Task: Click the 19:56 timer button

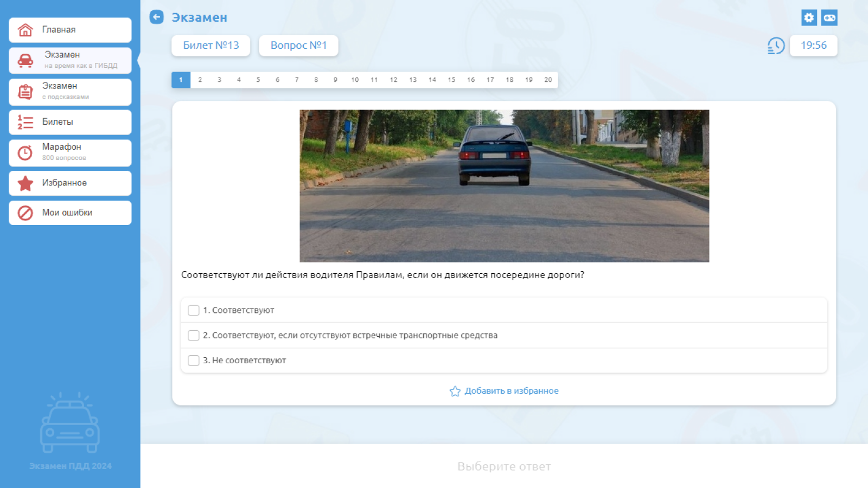Action: (813, 46)
